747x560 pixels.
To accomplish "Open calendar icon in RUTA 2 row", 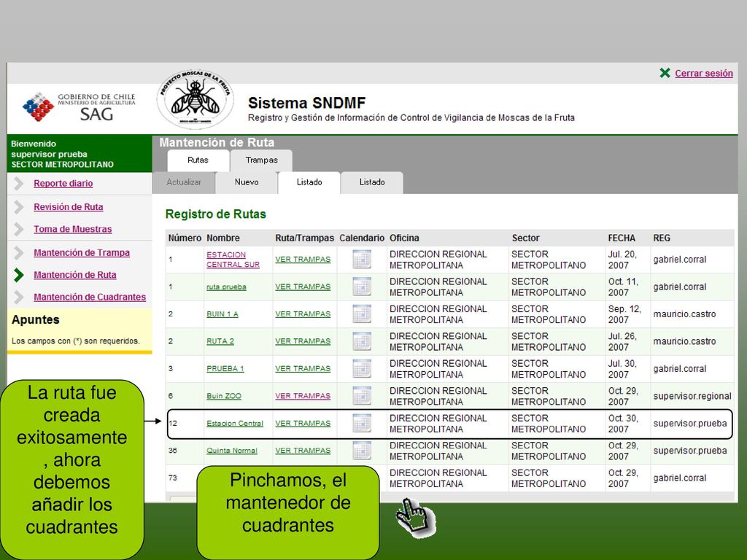I will tap(362, 341).
